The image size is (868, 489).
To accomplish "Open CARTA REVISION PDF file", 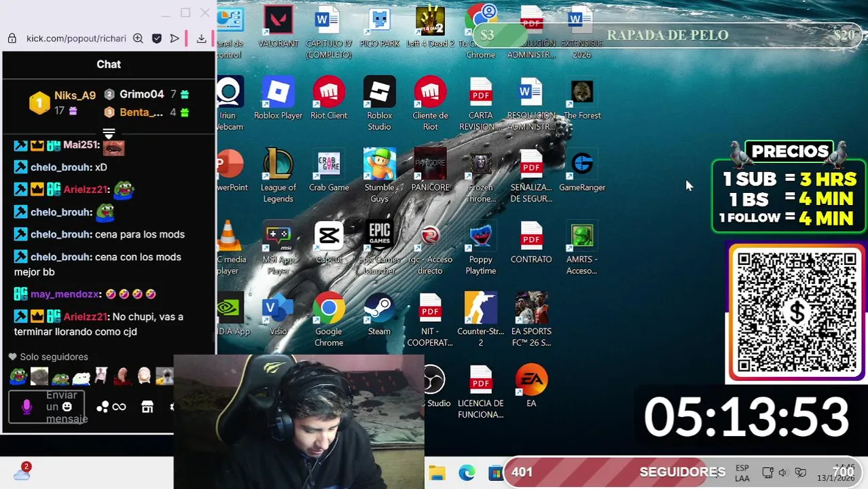I will tap(481, 105).
